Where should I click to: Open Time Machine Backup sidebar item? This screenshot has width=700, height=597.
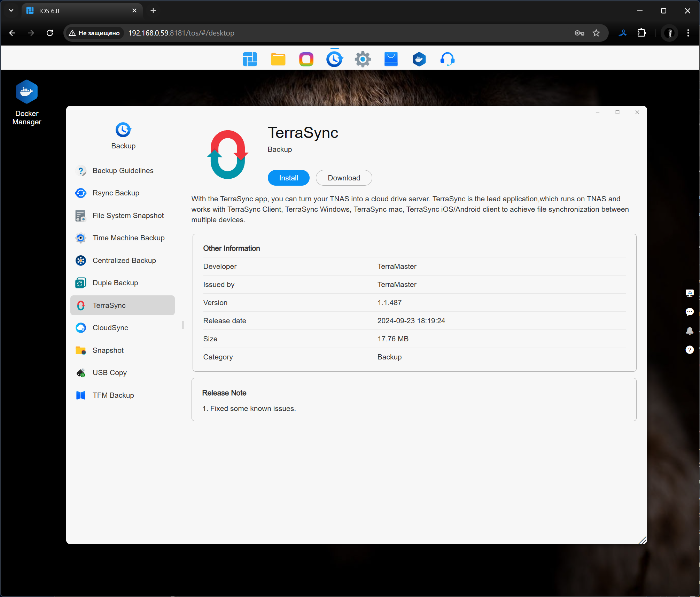click(129, 238)
